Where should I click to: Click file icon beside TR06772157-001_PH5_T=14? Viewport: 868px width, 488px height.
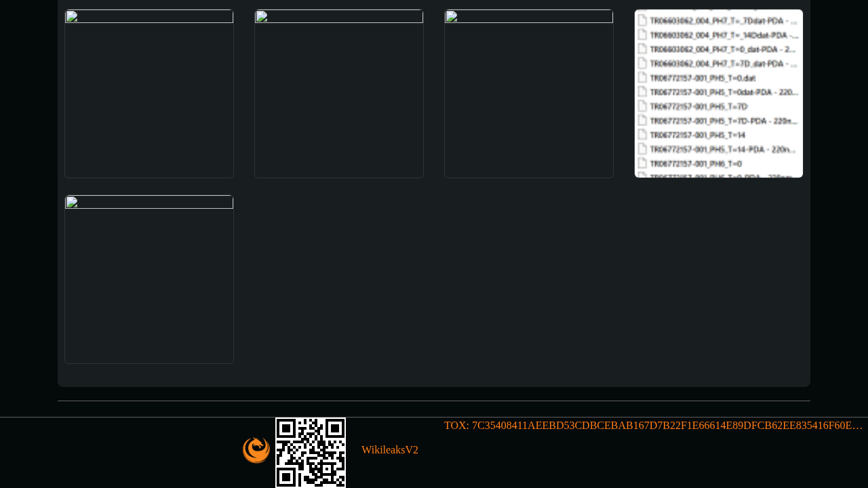tap(642, 134)
